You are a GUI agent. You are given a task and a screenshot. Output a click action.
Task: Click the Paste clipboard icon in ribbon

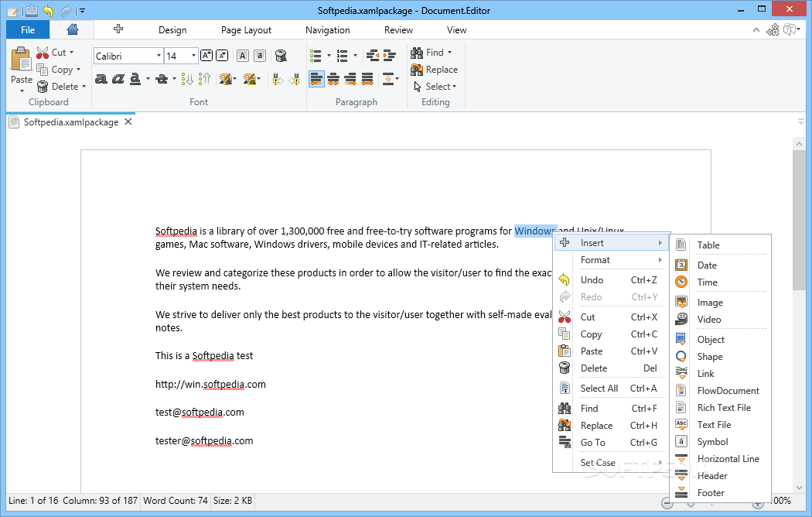[21, 60]
